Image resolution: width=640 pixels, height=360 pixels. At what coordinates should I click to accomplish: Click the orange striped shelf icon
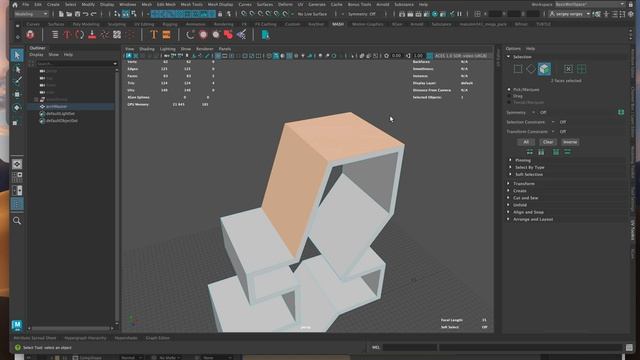(x=166, y=35)
